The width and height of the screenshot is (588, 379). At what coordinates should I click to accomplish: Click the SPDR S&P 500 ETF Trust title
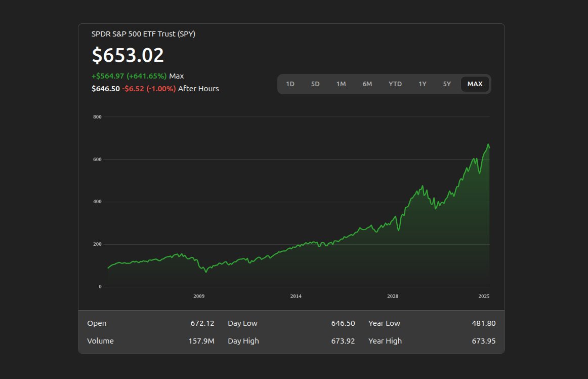tap(143, 34)
